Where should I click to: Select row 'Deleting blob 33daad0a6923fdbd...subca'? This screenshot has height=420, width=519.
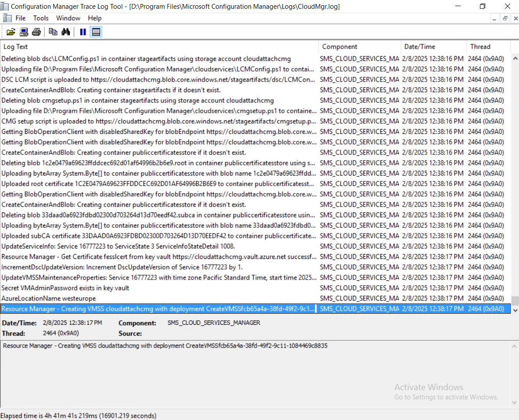click(255, 215)
